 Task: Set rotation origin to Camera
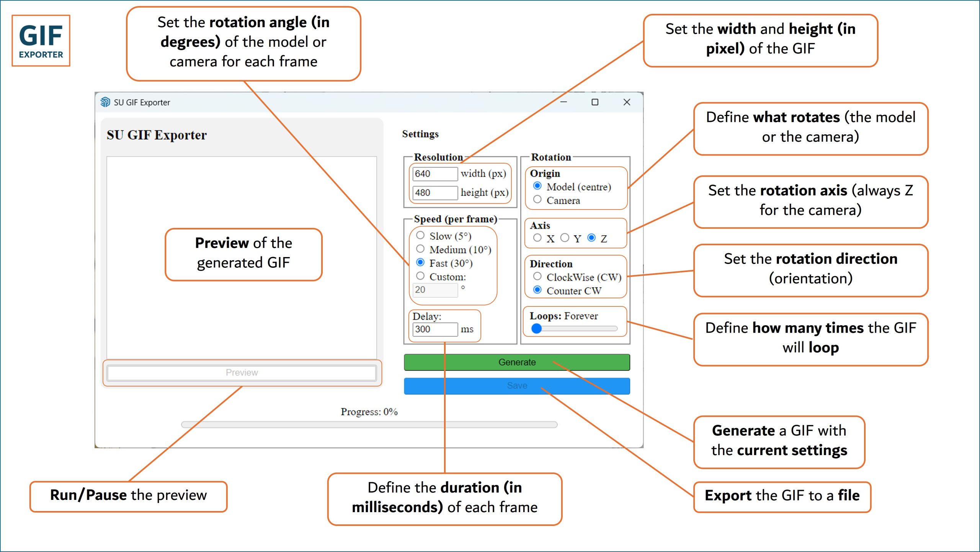point(537,200)
